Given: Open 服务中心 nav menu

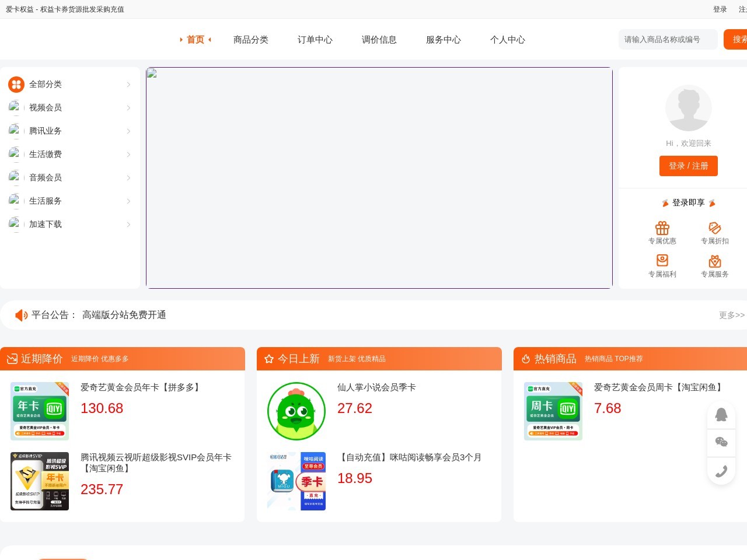Looking at the screenshot, I should click(x=444, y=40).
